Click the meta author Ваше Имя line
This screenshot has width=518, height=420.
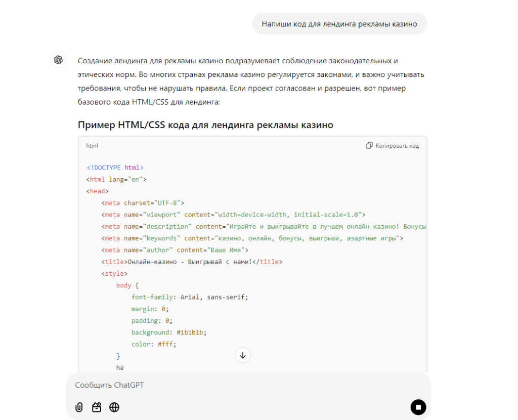point(175,250)
